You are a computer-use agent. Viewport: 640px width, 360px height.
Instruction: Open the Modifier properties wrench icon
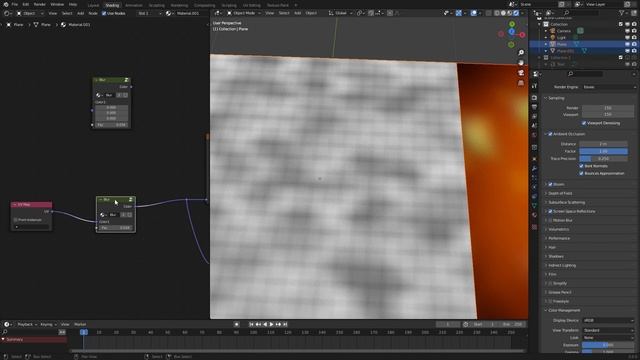pyautogui.click(x=534, y=168)
